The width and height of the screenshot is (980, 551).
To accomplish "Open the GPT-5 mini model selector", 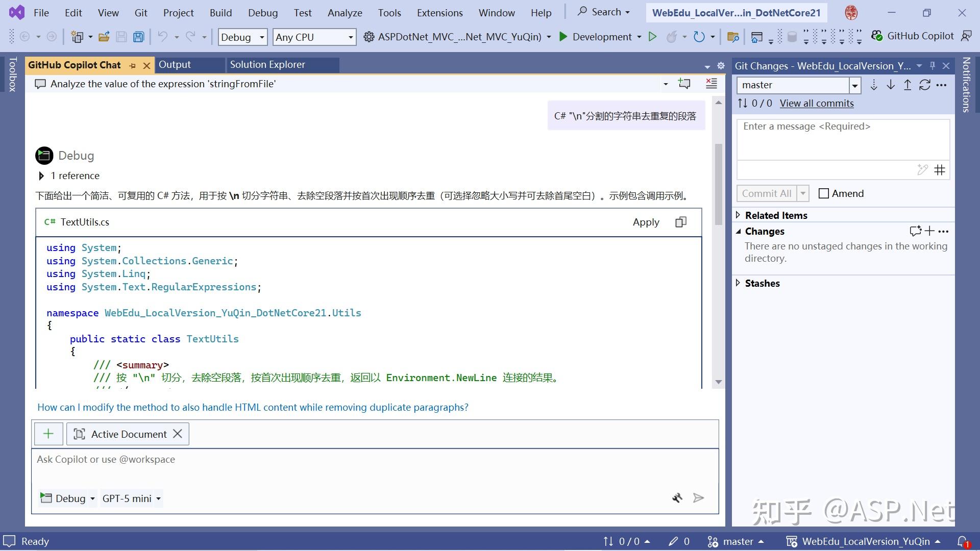I will tap(131, 498).
